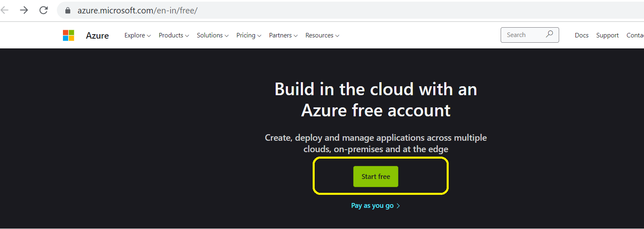Click the search magnifier icon

point(549,34)
